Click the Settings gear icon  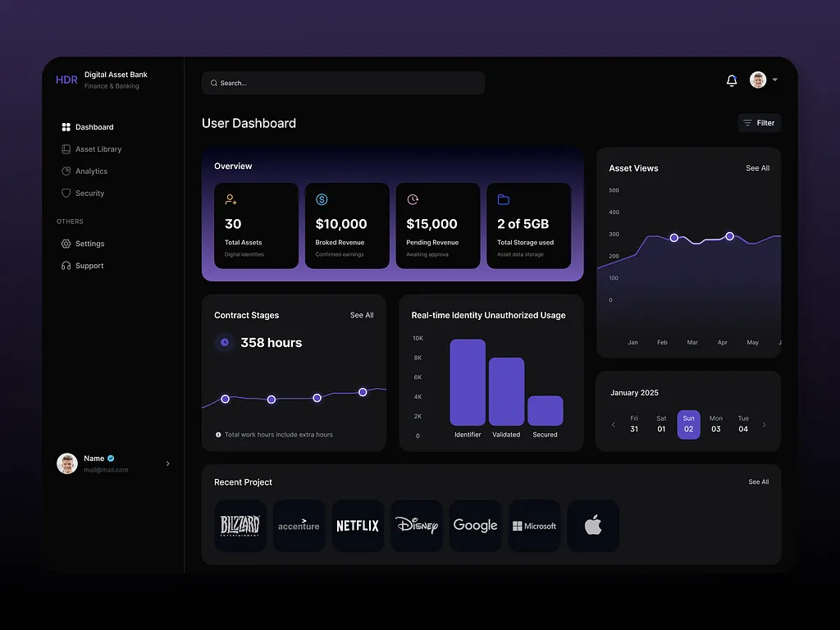coord(66,243)
